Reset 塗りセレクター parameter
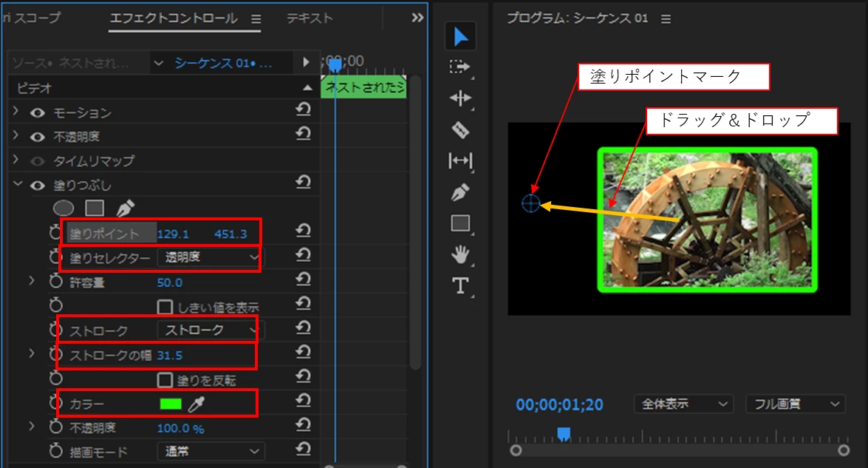This screenshot has width=868, height=468. coord(303,255)
